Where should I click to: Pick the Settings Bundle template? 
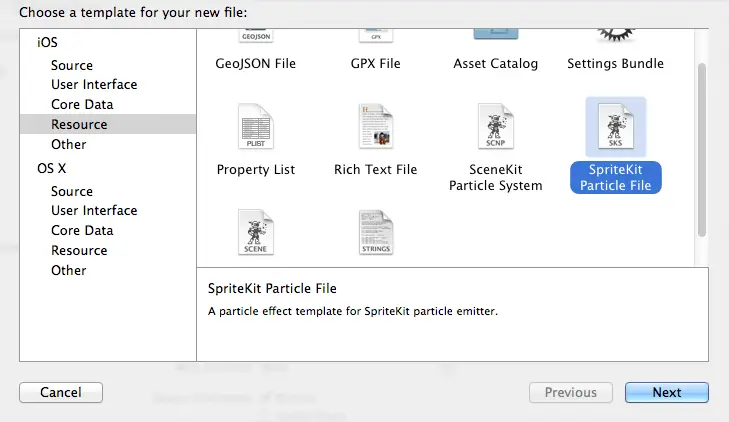pos(615,38)
